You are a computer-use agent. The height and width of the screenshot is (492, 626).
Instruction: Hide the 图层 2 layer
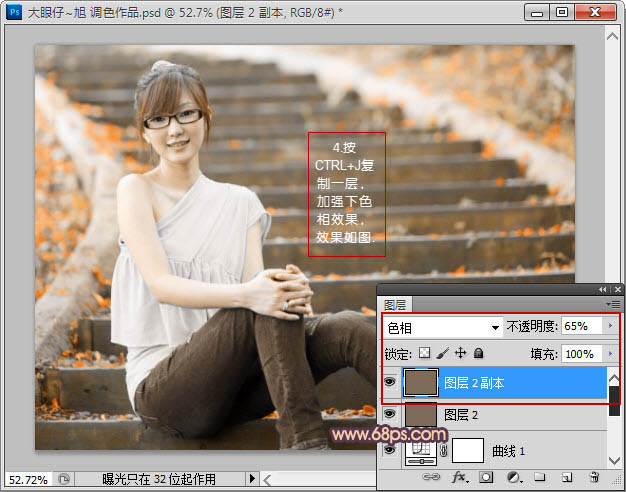(x=388, y=414)
